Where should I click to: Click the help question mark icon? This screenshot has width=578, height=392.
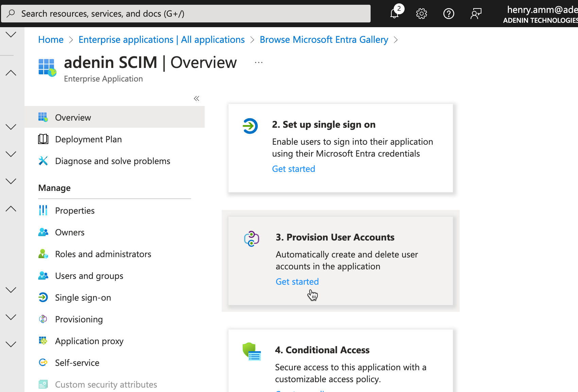(448, 14)
